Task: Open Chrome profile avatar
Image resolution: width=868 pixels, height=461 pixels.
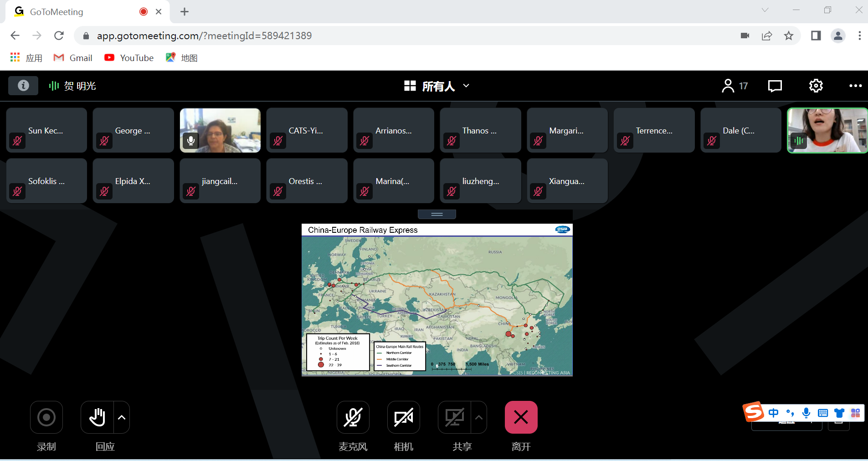Action: [x=838, y=36]
